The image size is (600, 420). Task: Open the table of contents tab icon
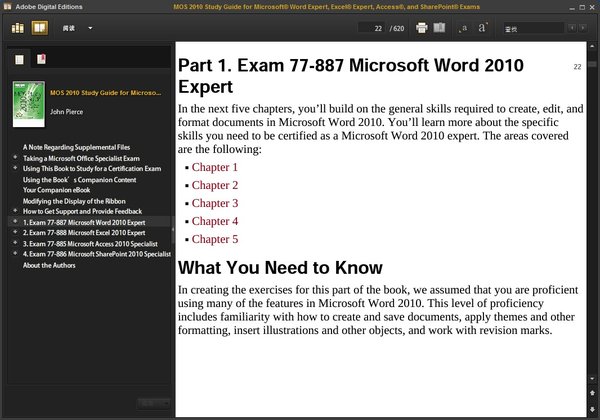20,60
